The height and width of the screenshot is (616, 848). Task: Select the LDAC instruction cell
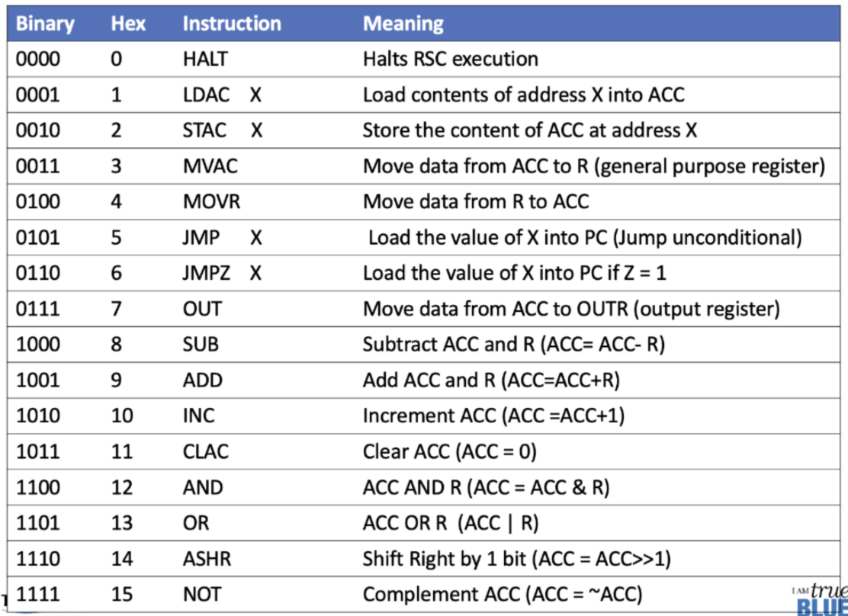(207, 95)
